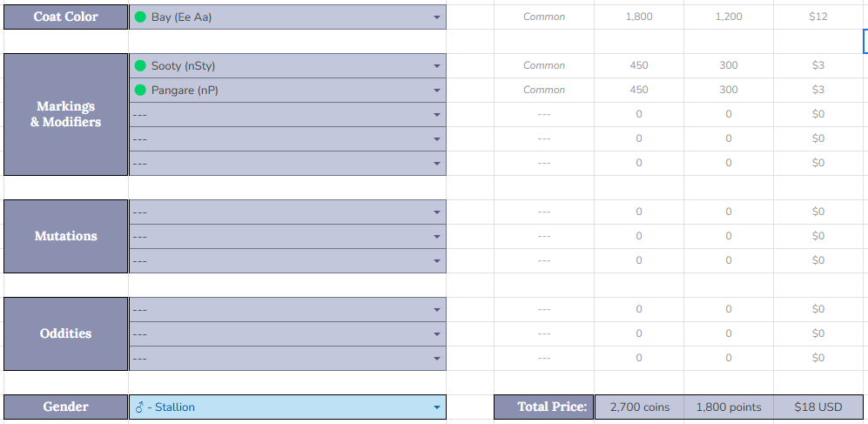868x424 pixels.
Task: Select the Coat Color header cell
Action: click(x=65, y=17)
